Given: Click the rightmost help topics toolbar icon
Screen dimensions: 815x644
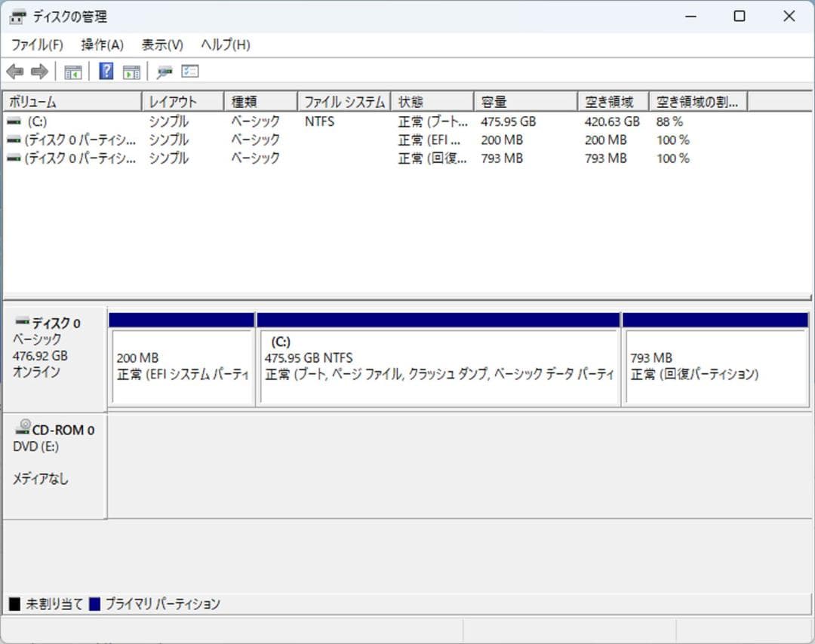Looking at the screenshot, I should pyautogui.click(x=189, y=71).
